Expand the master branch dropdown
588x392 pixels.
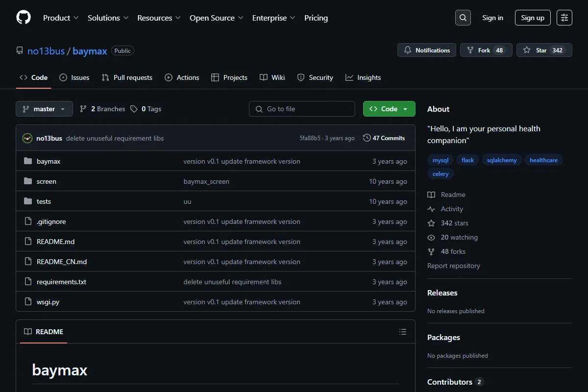[x=44, y=109]
